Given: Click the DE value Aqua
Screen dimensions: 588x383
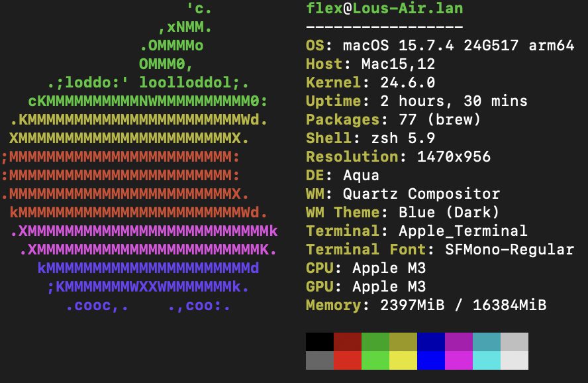Looking at the screenshot, I should point(361,176).
